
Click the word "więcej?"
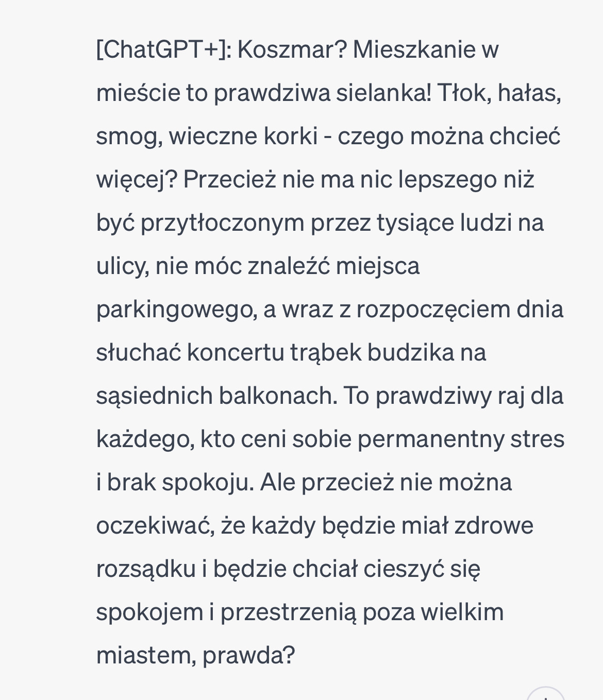pyautogui.click(x=137, y=180)
